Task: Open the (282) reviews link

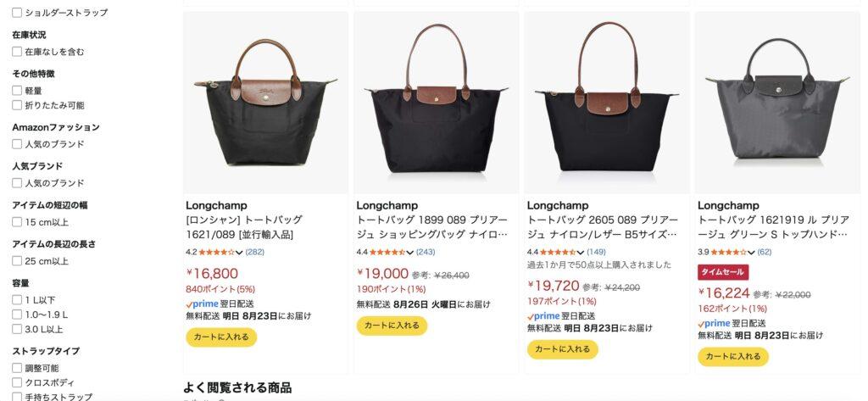Action: [254, 252]
